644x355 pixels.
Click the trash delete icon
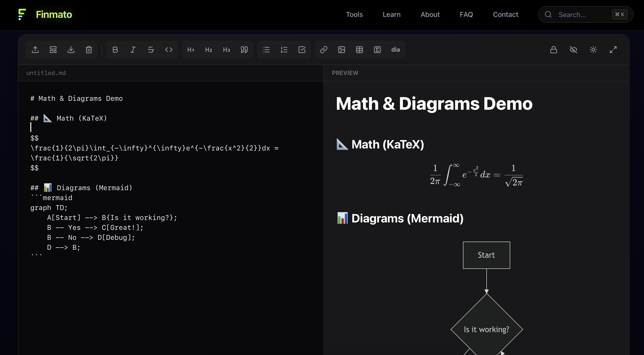coord(89,50)
